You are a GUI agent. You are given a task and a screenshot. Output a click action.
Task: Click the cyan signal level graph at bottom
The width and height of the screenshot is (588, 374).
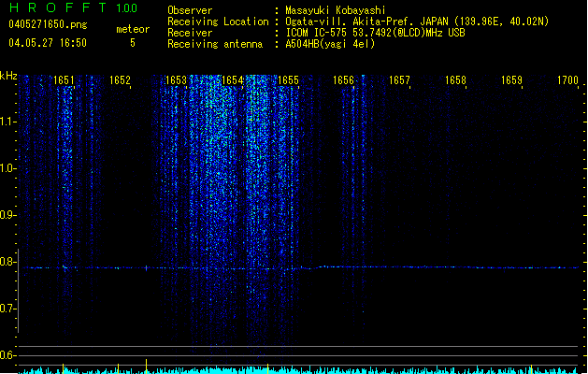pos(299,370)
